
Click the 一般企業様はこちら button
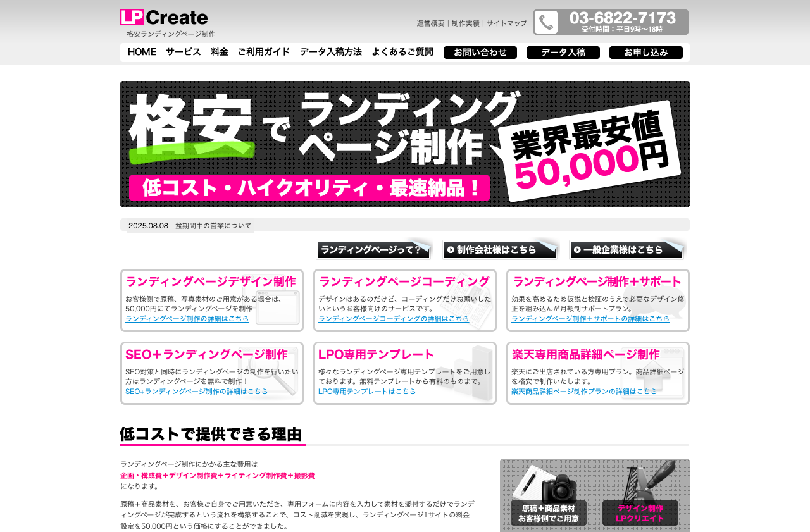tap(626, 250)
